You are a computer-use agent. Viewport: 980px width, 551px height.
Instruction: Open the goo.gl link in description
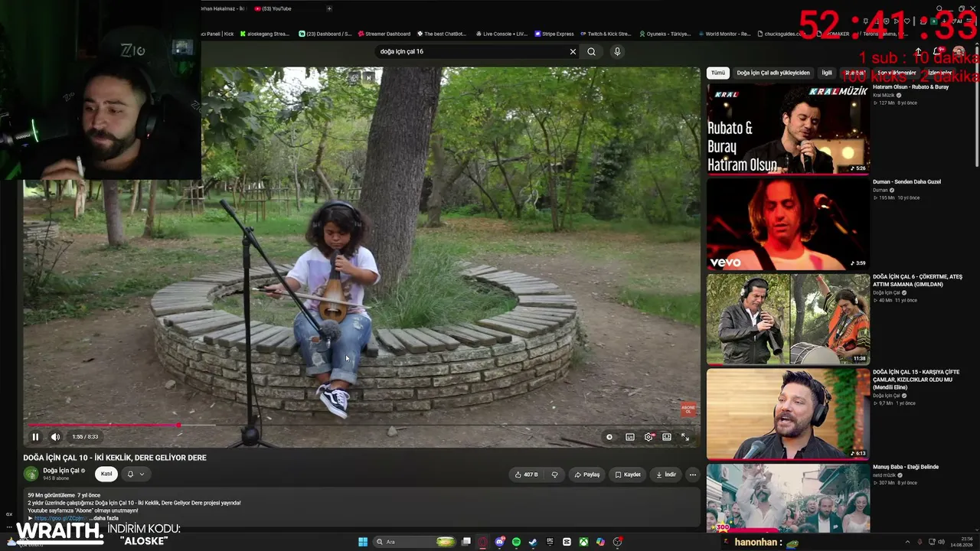pos(60,518)
